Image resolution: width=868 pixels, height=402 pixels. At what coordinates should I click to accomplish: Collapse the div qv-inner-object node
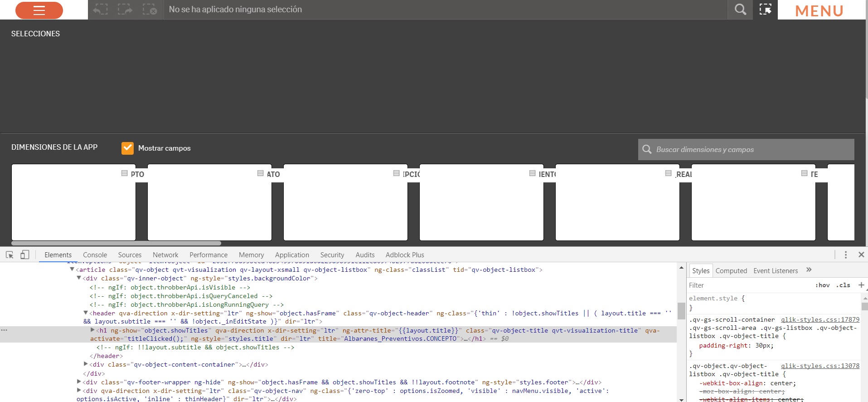click(x=79, y=278)
